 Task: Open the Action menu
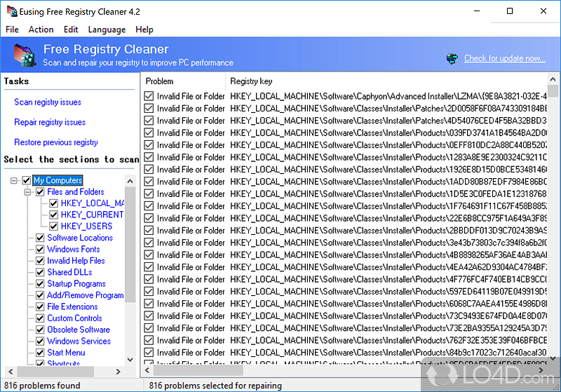(41, 29)
